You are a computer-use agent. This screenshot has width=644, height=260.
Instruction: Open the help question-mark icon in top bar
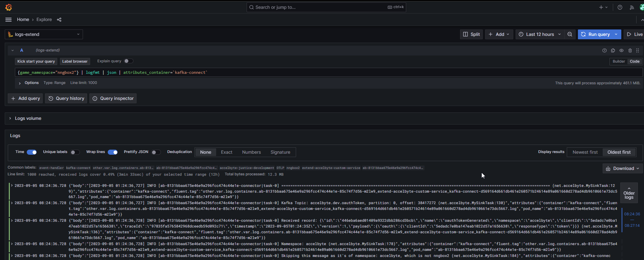tap(620, 7)
